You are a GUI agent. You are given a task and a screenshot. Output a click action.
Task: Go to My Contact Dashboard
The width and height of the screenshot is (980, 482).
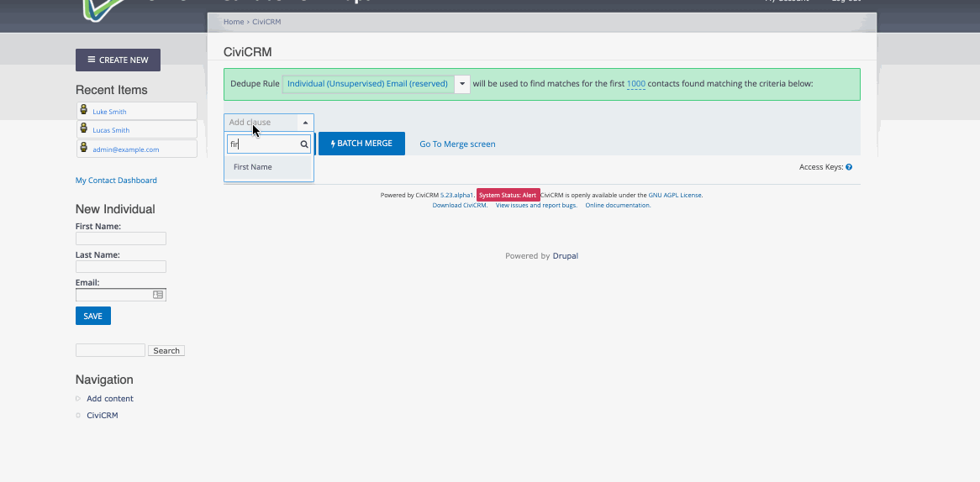[x=116, y=181]
